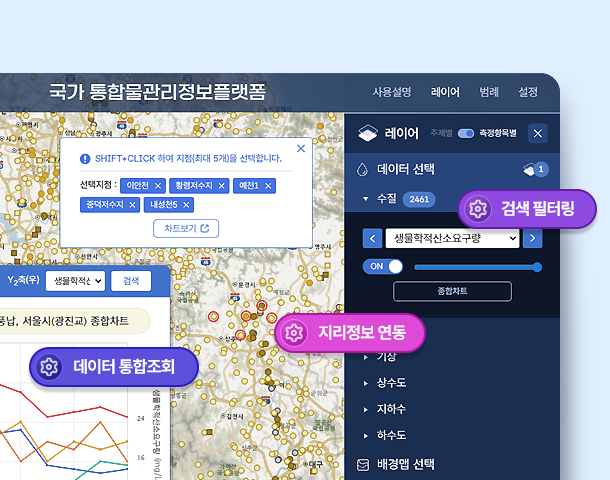Remove 예천1 from selected points

268,186
